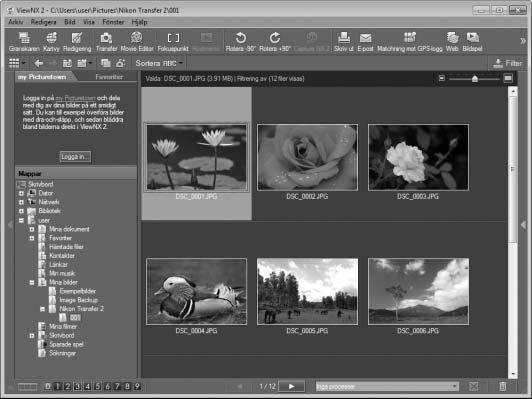Open the Sortera ABC sort dropdown

[x=159, y=63]
